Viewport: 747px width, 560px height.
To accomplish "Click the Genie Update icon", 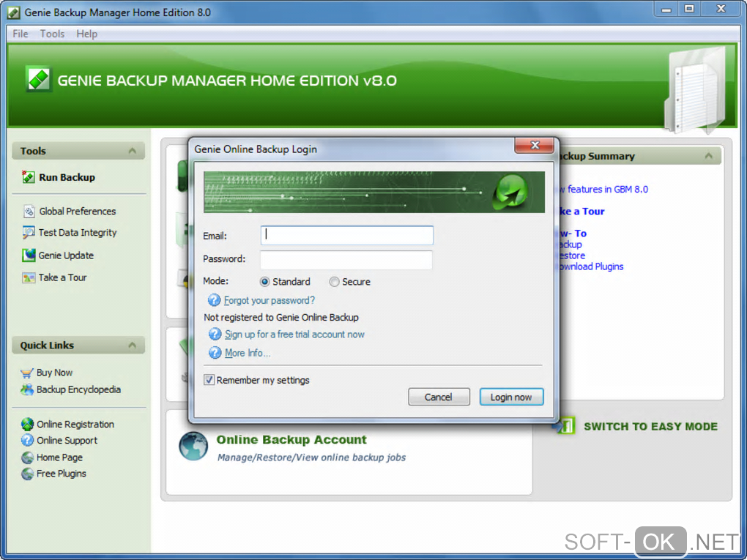I will coord(29,255).
